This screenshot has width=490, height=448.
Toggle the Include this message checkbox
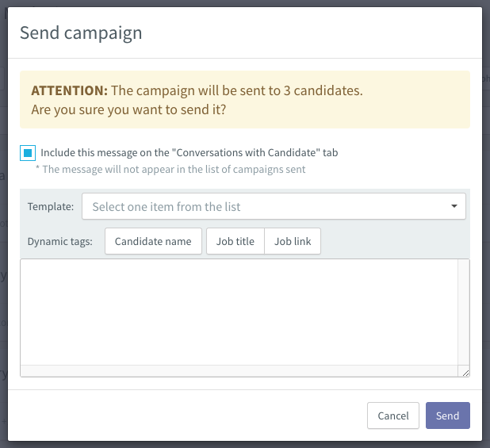click(28, 153)
